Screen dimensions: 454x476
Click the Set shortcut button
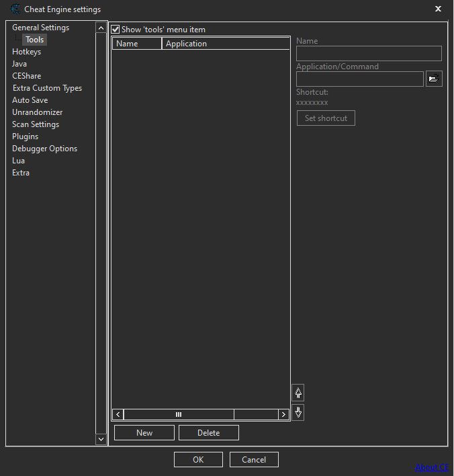[326, 118]
